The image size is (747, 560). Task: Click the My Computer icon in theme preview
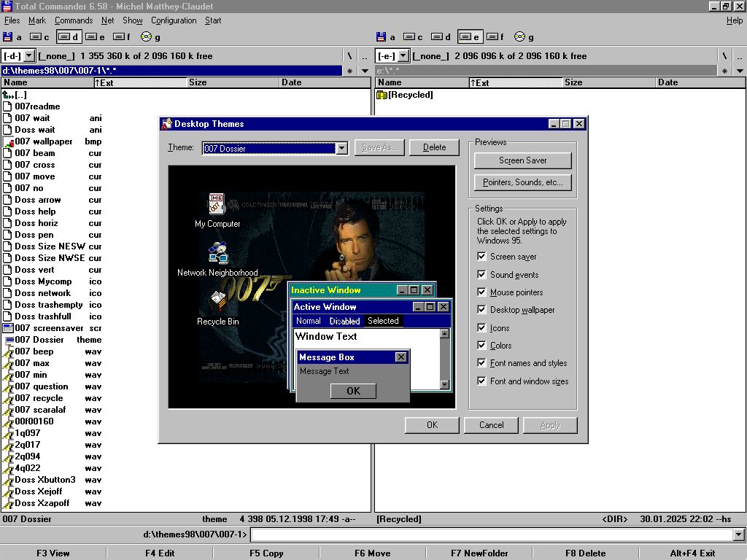(x=217, y=205)
